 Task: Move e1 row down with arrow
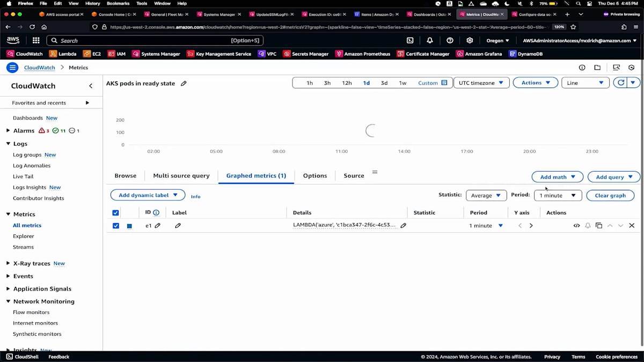pos(621,226)
